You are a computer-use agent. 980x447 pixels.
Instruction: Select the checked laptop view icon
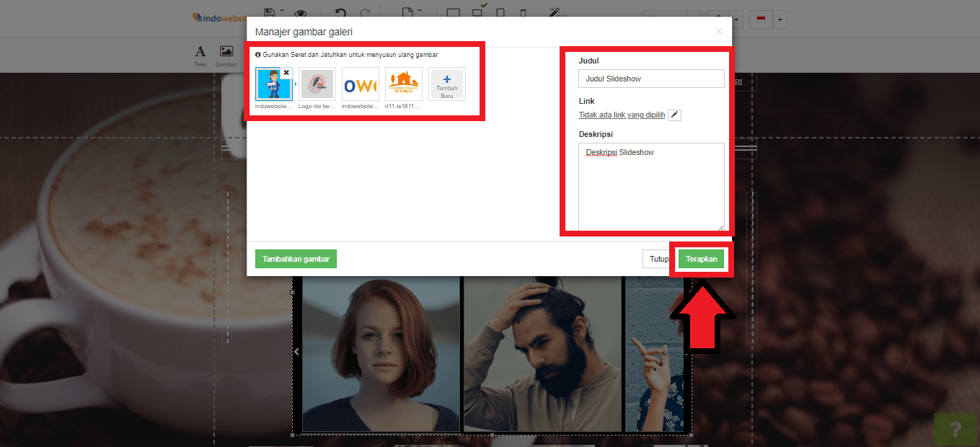(477, 12)
